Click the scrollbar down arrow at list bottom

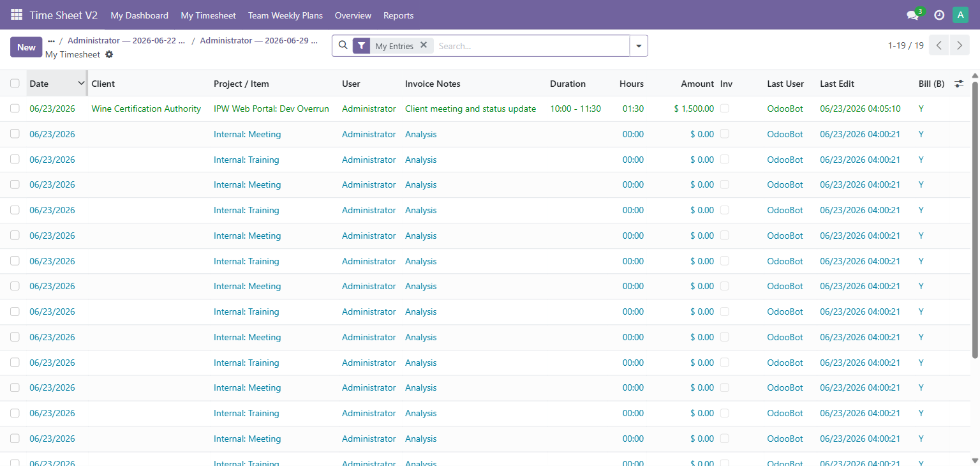tap(975, 460)
